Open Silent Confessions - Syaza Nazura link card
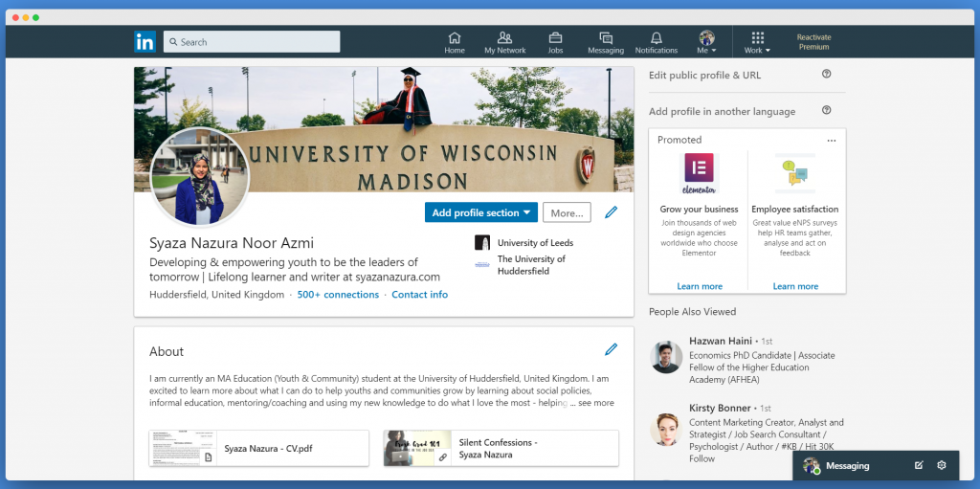Screen dimensions: 980x489 click(501, 449)
